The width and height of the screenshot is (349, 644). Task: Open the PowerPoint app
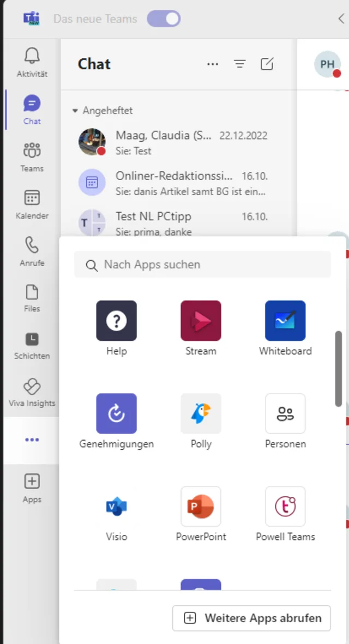tap(201, 513)
